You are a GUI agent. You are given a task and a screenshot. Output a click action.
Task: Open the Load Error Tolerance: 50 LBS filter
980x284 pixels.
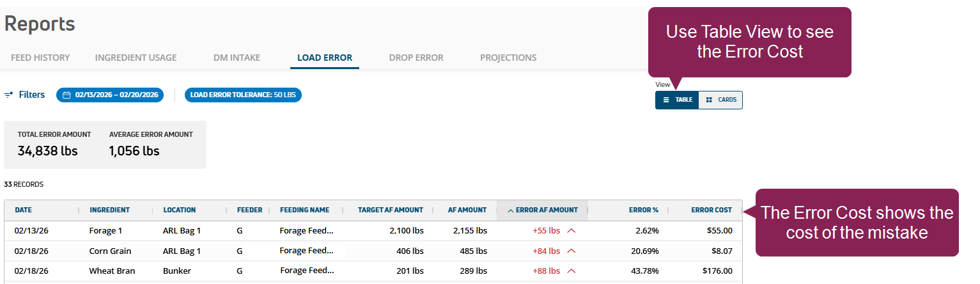pos(243,95)
